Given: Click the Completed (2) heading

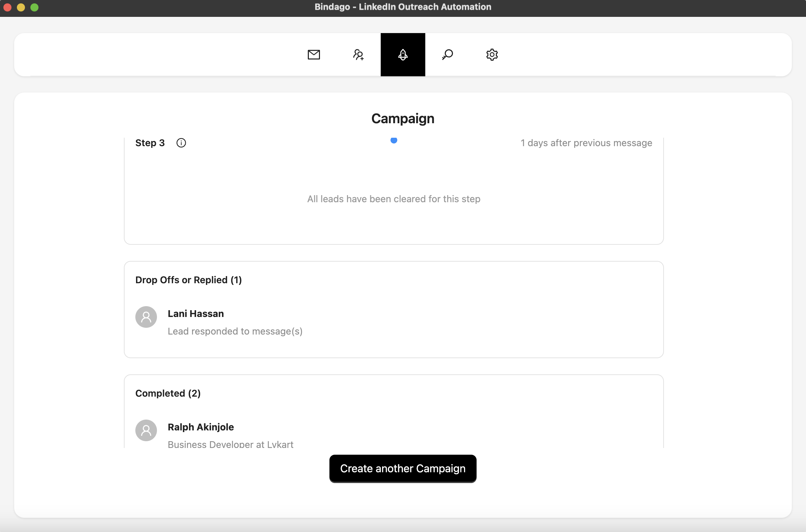Looking at the screenshot, I should click(x=168, y=393).
